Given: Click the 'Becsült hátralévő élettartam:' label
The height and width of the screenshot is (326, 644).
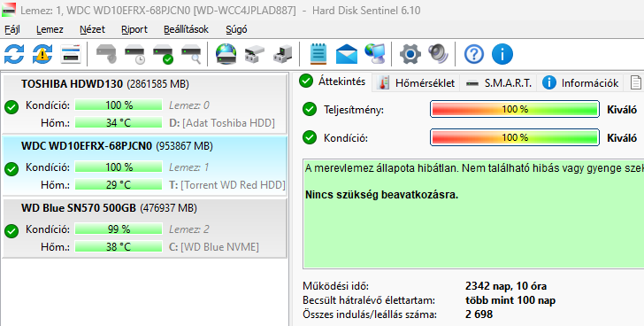Looking at the screenshot, I should coord(369,300).
